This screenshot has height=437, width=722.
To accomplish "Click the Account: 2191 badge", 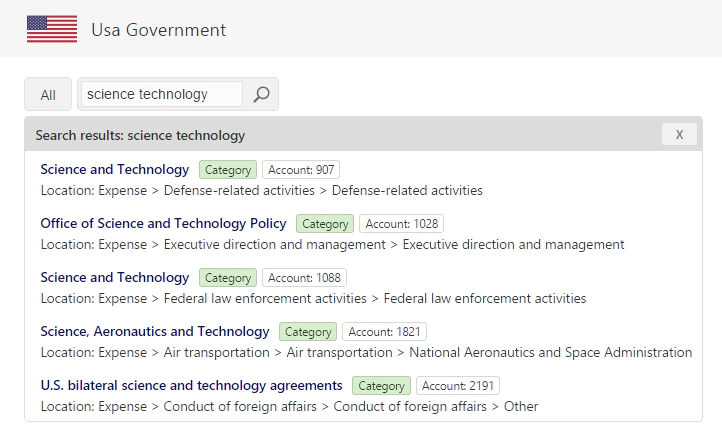I will (458, 385).
